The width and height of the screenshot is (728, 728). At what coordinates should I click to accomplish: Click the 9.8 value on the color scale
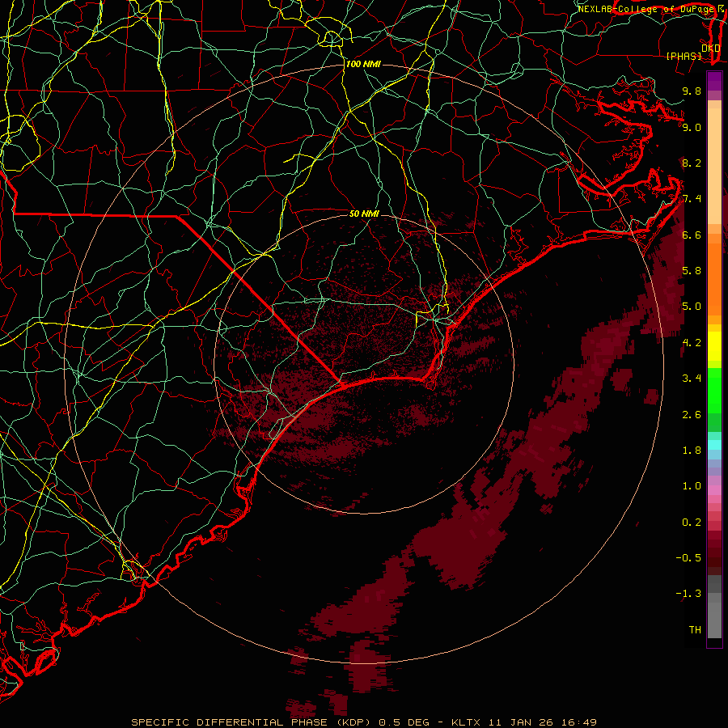[x=692, y=91]
